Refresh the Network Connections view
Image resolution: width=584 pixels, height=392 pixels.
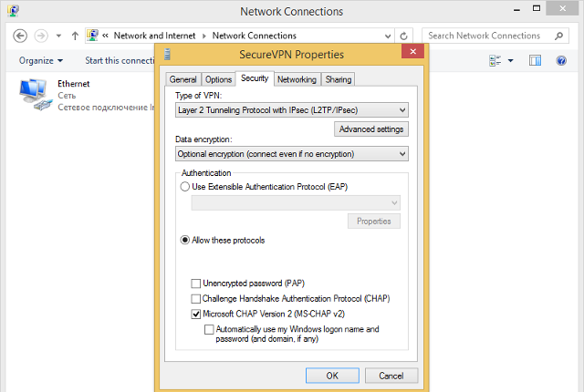(403, 36)
